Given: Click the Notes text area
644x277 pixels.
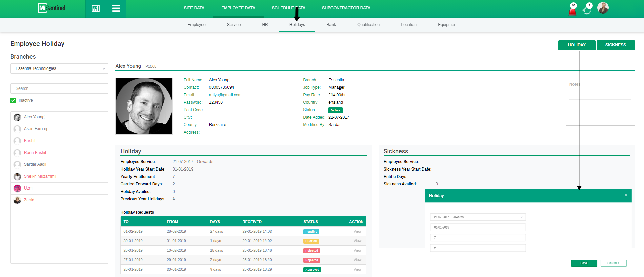Looking at the screenshot, I should point(600,102).
